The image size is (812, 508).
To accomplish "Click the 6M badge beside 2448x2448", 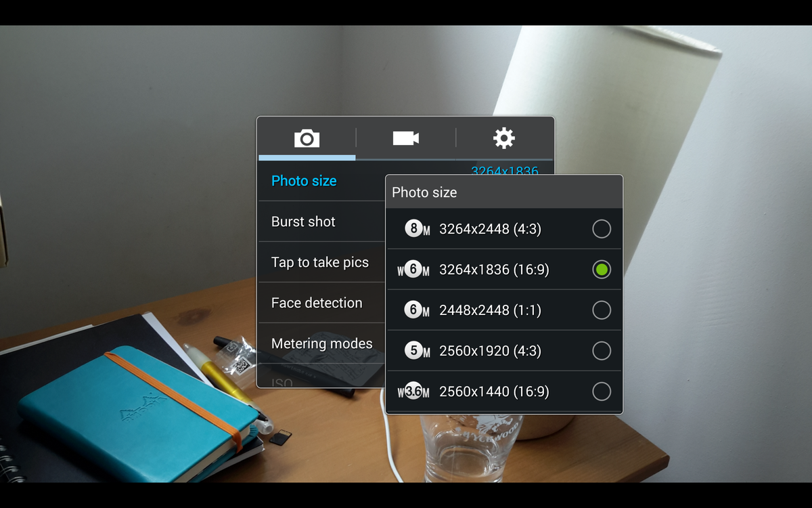I will pos(413,310).
